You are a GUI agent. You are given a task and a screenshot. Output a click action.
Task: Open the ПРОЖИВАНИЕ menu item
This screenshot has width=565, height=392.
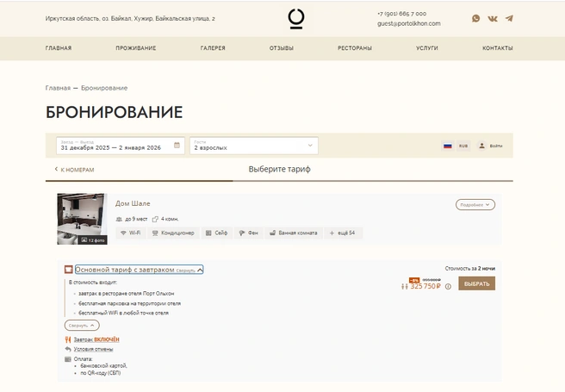pos(136,48)
